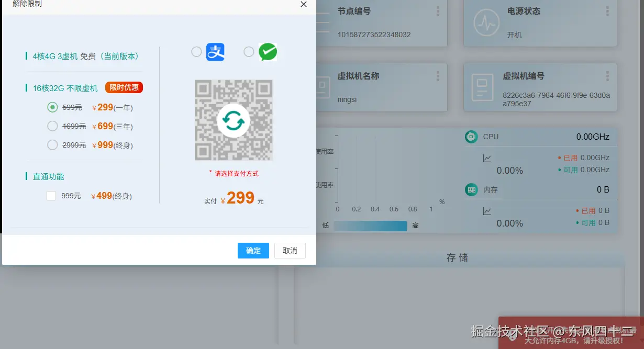Click the 低-高 usage gradient bar

pyautogui.click(x=370, y=226)
